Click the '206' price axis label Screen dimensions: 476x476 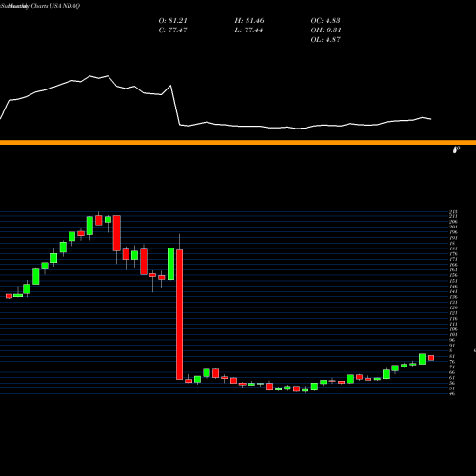(x=453, y=222)
